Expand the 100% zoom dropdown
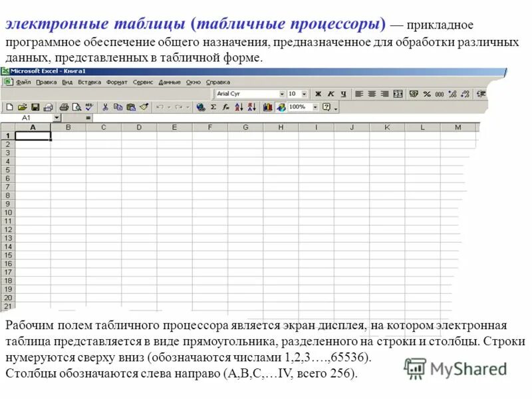532x399 pixels. 315,107
